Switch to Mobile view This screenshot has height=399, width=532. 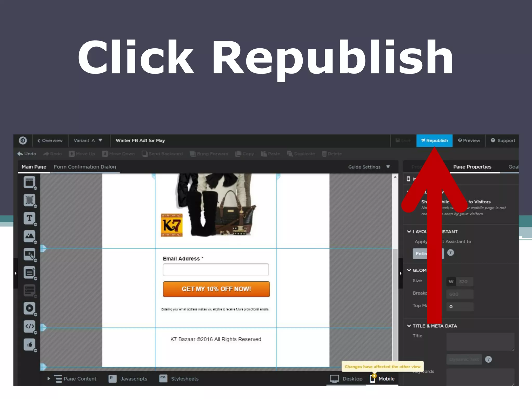(x=382, y=379)
